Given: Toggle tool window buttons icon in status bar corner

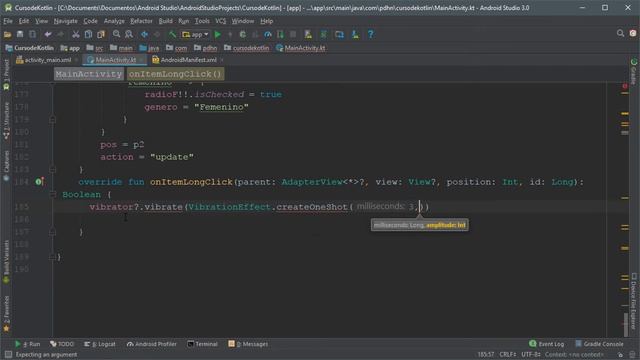Looking at the screenshot, I should 8,355.
